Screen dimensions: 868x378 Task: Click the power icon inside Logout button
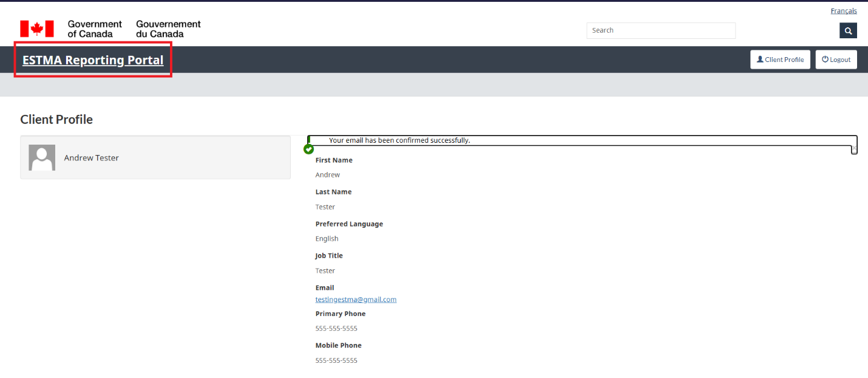tap(824, 59)
